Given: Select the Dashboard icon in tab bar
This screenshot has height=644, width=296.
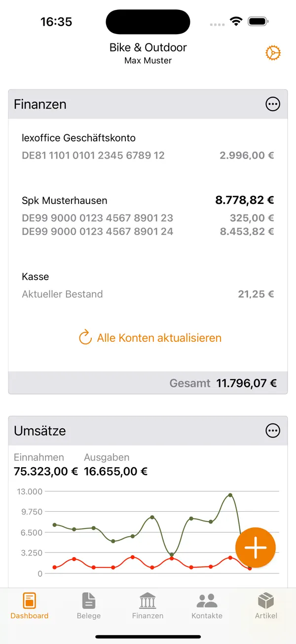Looking at the screenshot, I should coord(29,600).
